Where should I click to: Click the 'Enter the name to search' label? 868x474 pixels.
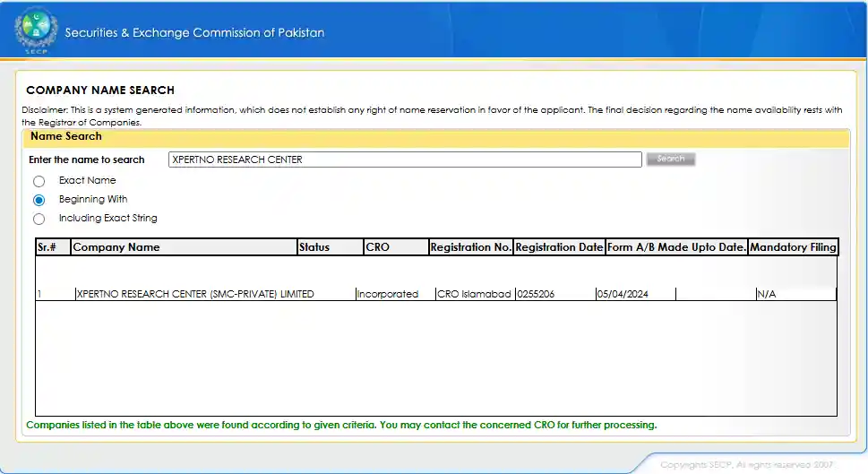pyautogui.click(x=86, y=159)
